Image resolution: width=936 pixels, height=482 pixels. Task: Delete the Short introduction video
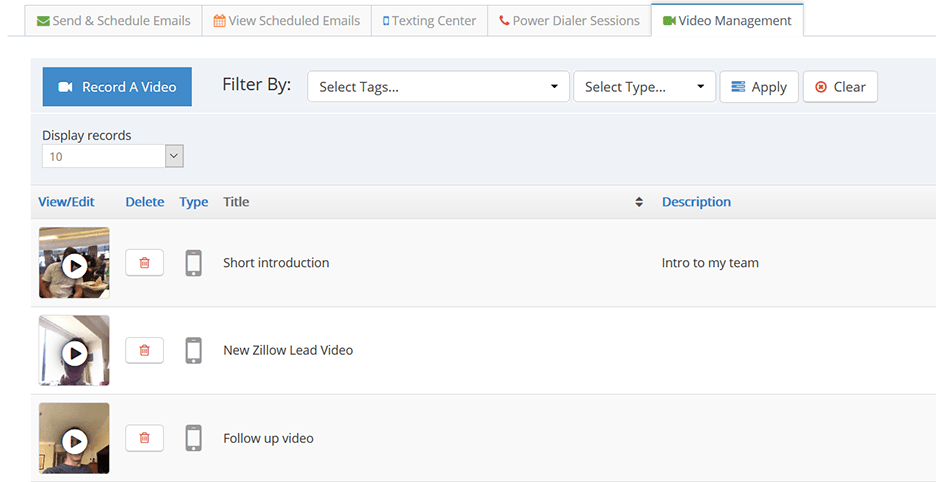click(144, 263)
